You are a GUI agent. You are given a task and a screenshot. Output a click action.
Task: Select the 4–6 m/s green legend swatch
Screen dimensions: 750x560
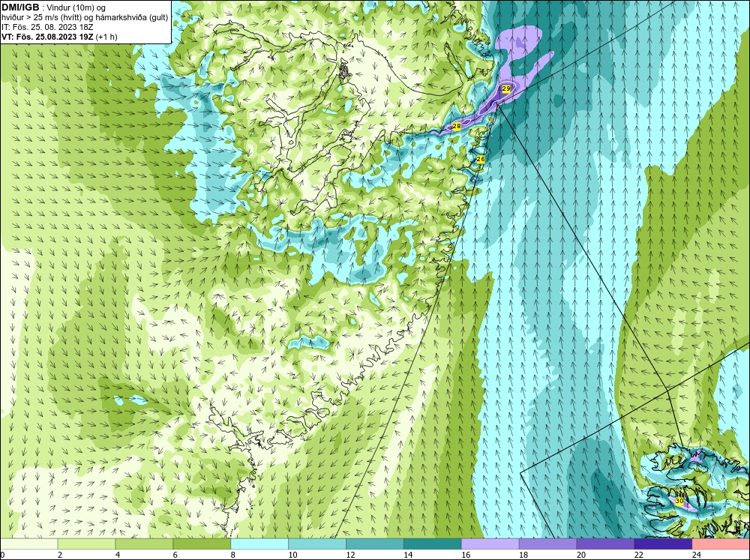click(x=144, y=544)
